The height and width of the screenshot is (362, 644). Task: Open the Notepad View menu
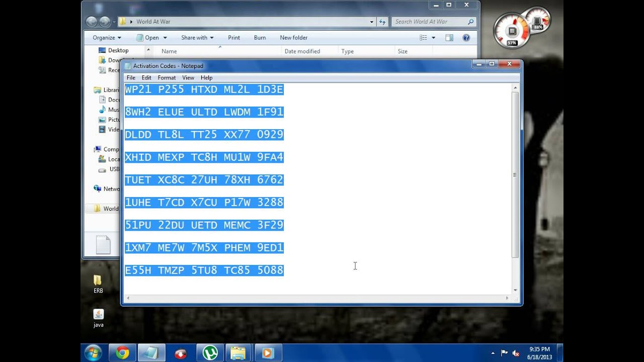click(x=188, y=78)
